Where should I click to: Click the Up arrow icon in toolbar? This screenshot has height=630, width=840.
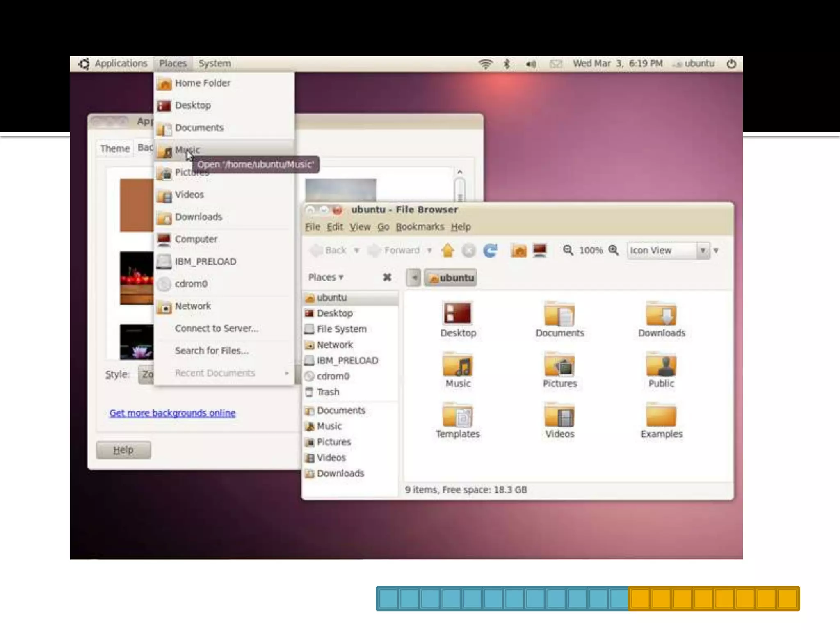[448, 250]
